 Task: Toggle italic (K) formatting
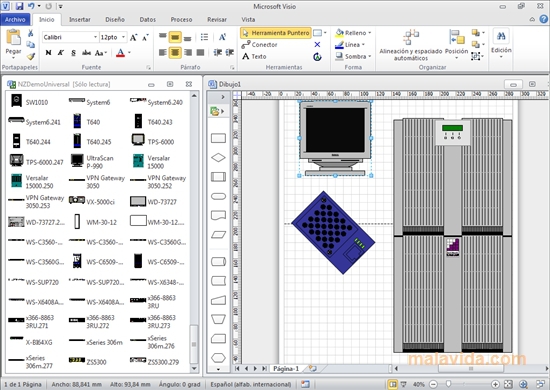(x=61, y=53)
